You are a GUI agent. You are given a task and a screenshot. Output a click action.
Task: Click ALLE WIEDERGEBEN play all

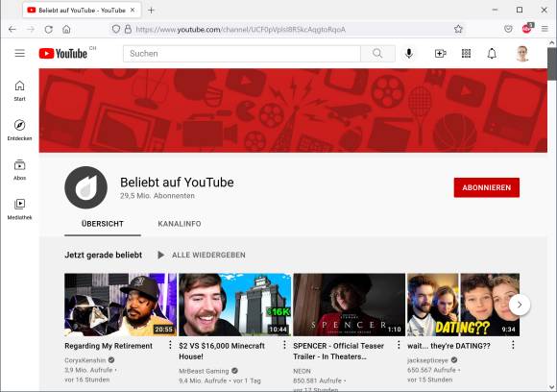click(x=201, y=256)
